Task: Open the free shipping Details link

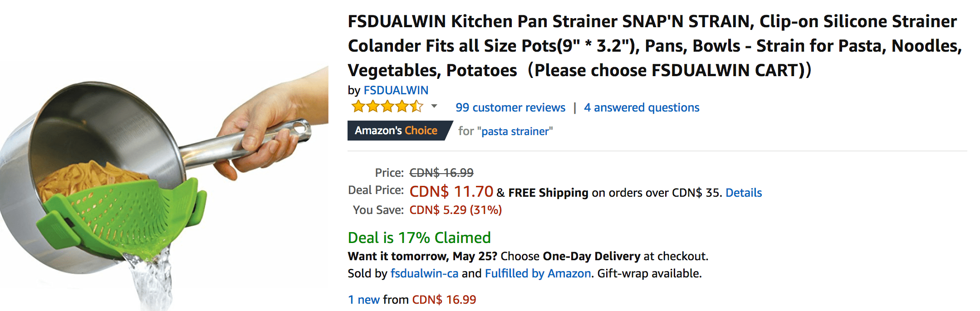Action: [744, 193]
